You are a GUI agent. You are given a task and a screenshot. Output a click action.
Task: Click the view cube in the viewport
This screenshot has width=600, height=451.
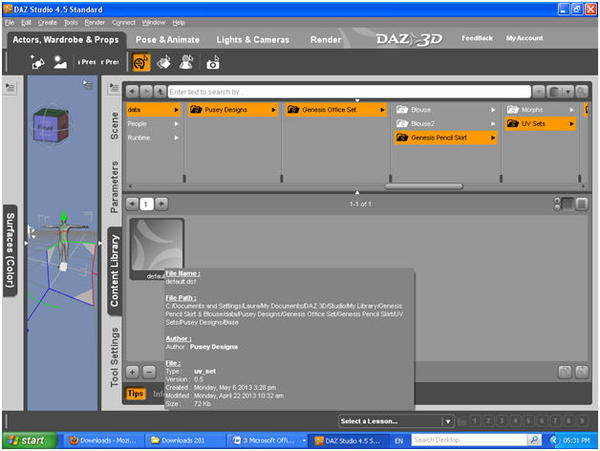51,125
